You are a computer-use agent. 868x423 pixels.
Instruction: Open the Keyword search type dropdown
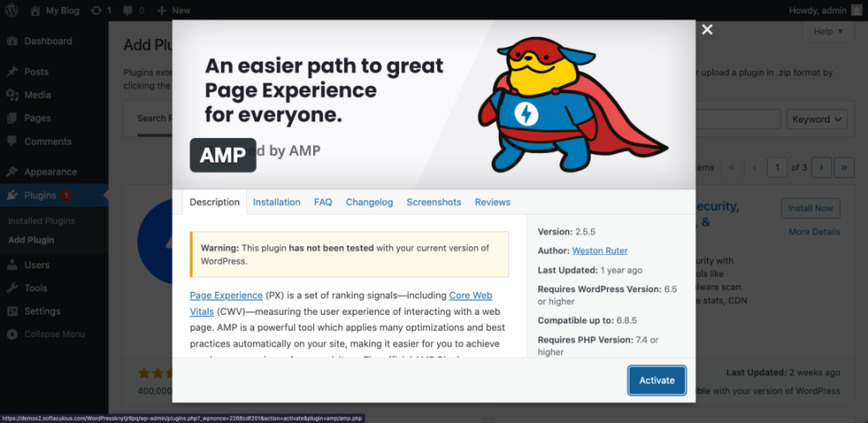pyautogui.click(x=817, y=119)
